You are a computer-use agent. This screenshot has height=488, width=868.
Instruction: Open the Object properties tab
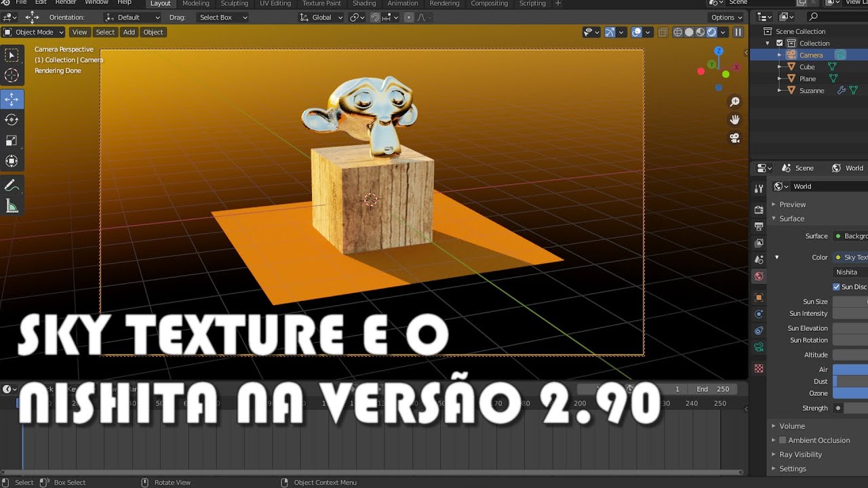[x=759, y=298]
